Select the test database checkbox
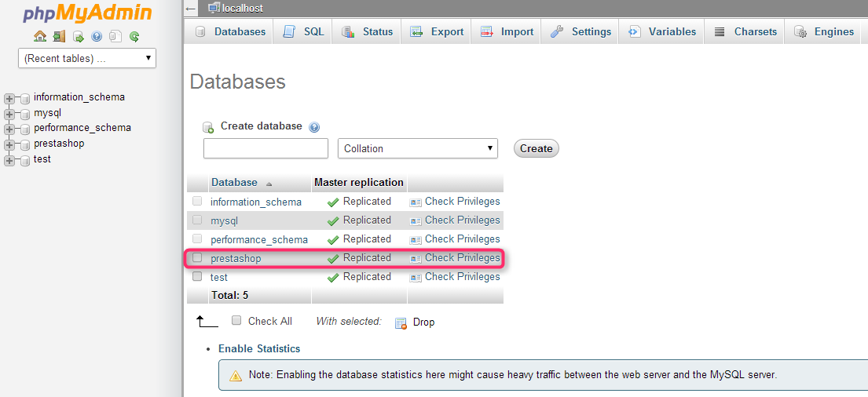868x397 pixels. pos(197,276)
